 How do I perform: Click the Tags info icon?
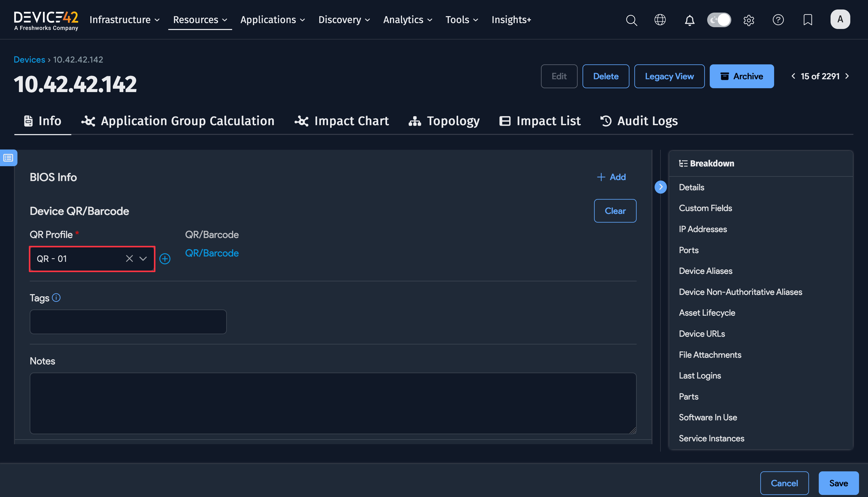(x=56, y=298)
